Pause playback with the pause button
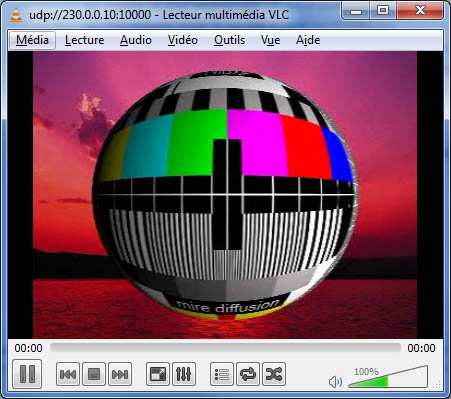This screenshot has height=399, width=451. (27, 374)
